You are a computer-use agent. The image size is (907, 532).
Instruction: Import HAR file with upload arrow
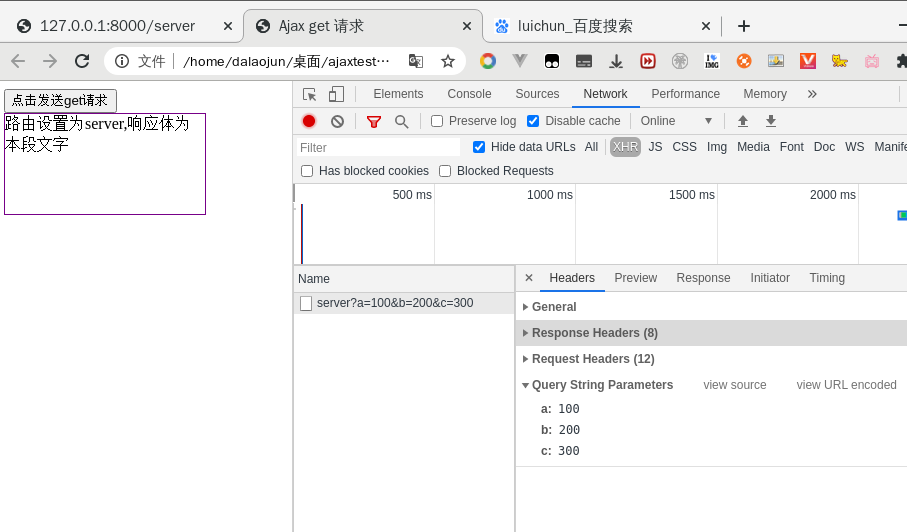pyautogui.click(x=743, y=121)
